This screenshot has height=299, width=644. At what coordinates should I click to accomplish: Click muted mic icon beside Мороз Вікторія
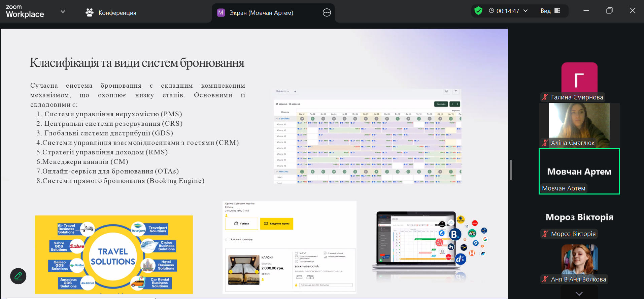pos(545,234)
